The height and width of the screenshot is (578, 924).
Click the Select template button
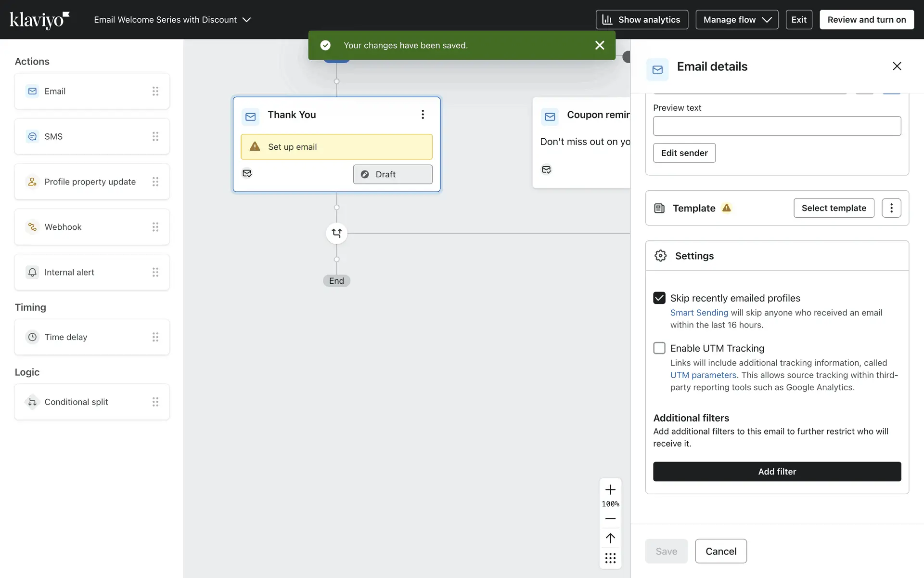point(834,208)
